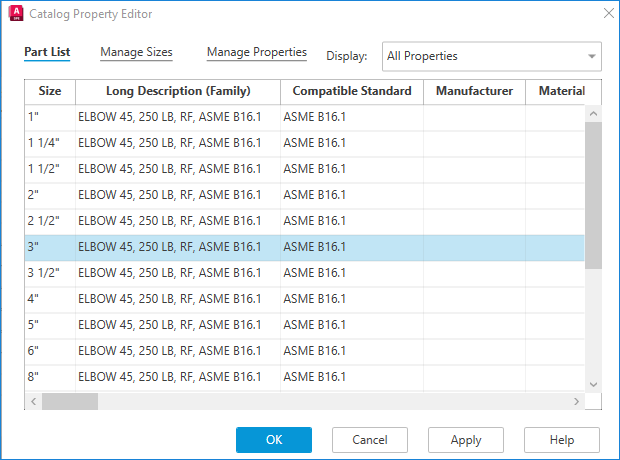This screenshot has width=620, height=460.
Task: Sort by Long Description (Family) column header
Action: click(178, 91)
